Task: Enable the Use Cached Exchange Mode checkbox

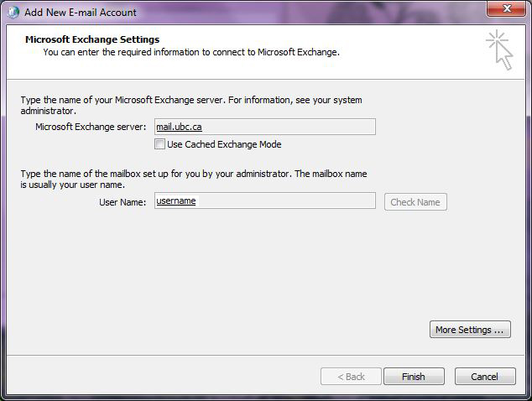Action: [x=160, y=144]
